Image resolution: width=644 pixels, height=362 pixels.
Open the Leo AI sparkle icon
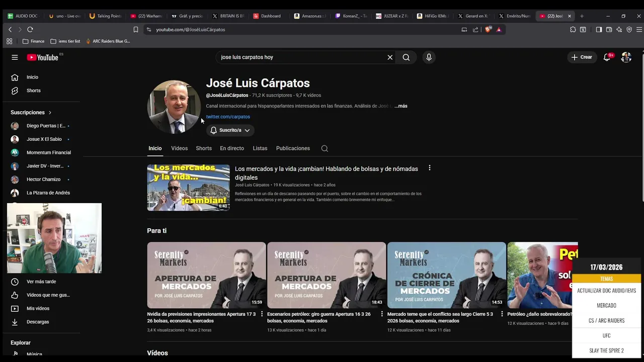click(619, 30)
